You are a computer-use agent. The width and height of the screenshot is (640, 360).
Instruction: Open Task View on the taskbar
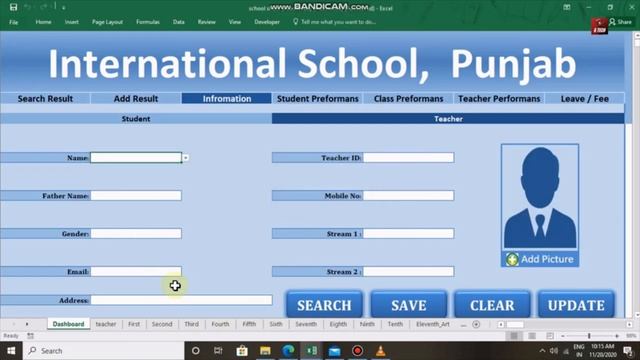(218, 351)
